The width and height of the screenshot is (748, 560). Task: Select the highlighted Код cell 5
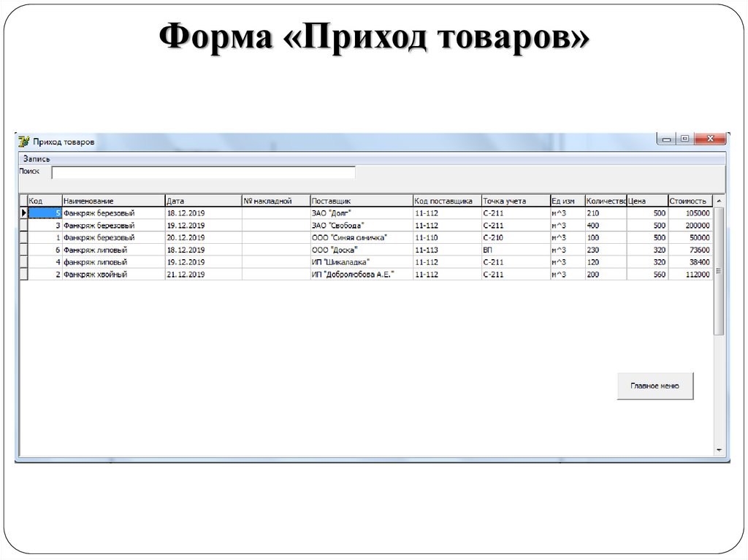pos(45,212)
